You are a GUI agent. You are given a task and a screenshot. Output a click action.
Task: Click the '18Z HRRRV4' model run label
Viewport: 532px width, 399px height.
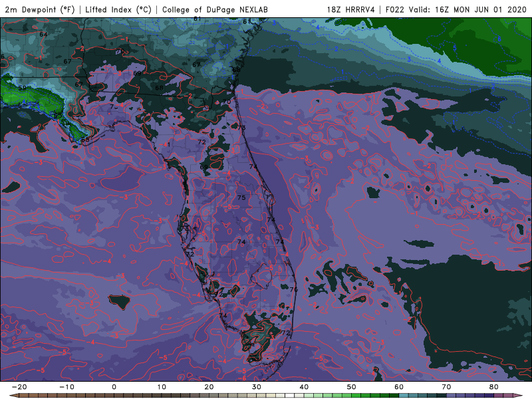click(351, 9)
